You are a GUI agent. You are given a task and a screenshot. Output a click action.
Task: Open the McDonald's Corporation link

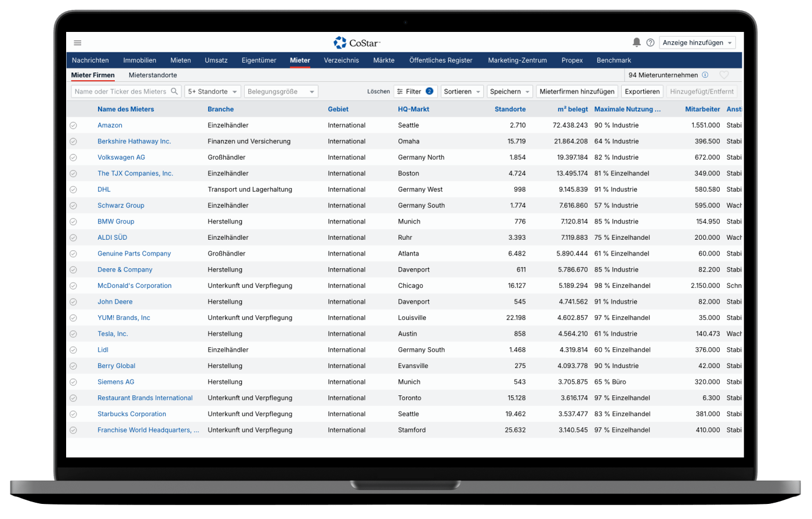point(135,286)
